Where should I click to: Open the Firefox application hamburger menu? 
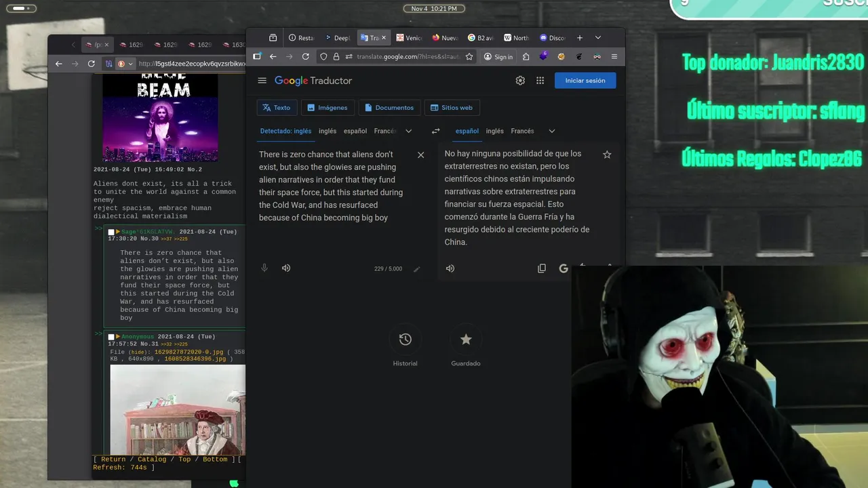(x=614, y=57)
